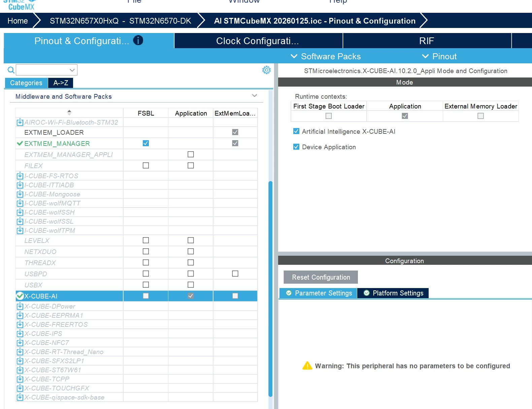Screen dimensions: 532x409
Task: Click download icon for X-CUBE-ST67W61
Action: point(20,370)
